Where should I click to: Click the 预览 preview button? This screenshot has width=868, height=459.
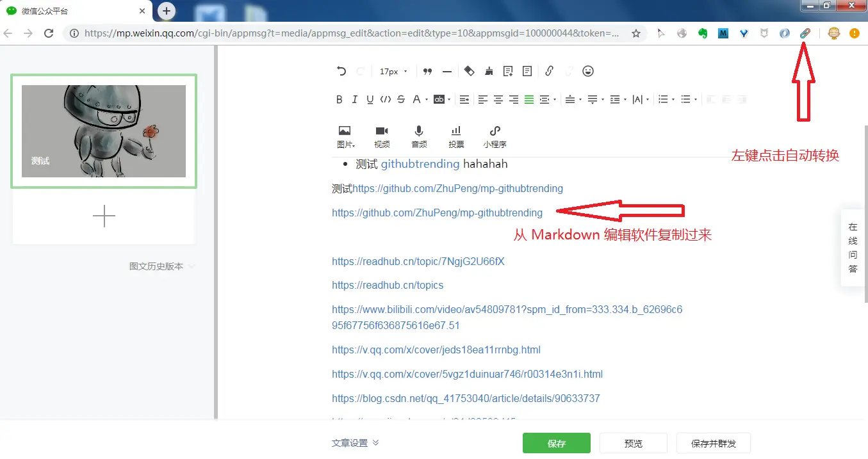633,444
